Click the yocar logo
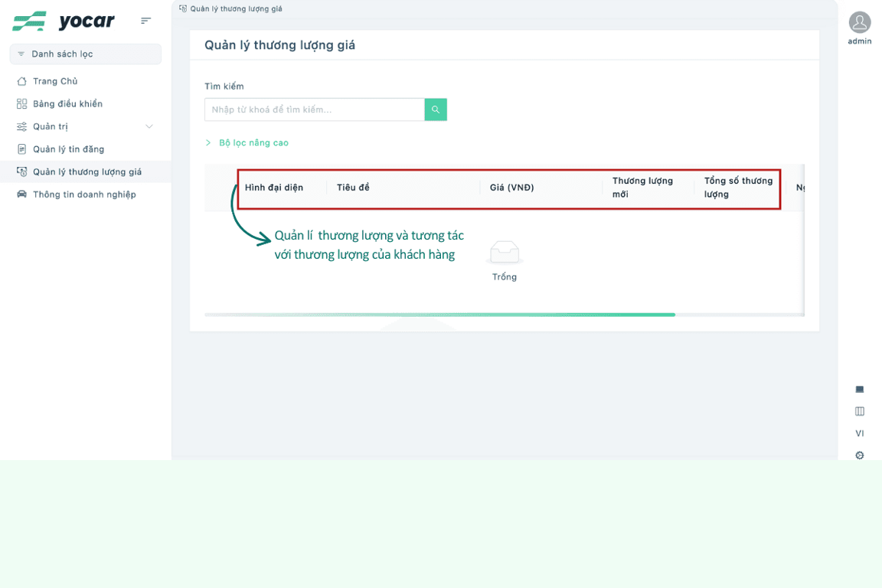882x588 pixels. coord(64,21)
